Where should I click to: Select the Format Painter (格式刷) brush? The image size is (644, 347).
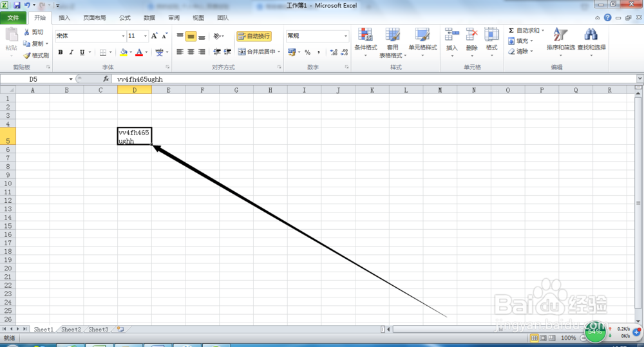coord(27,55)
